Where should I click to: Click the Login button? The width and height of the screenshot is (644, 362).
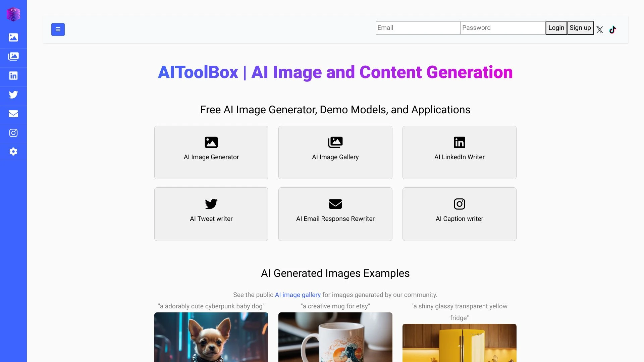(556, 28)
